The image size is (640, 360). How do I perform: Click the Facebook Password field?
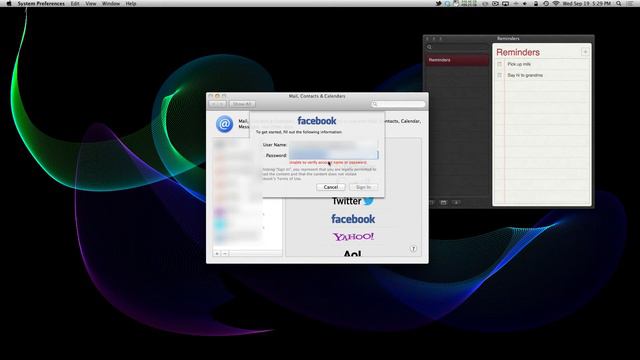333,155
